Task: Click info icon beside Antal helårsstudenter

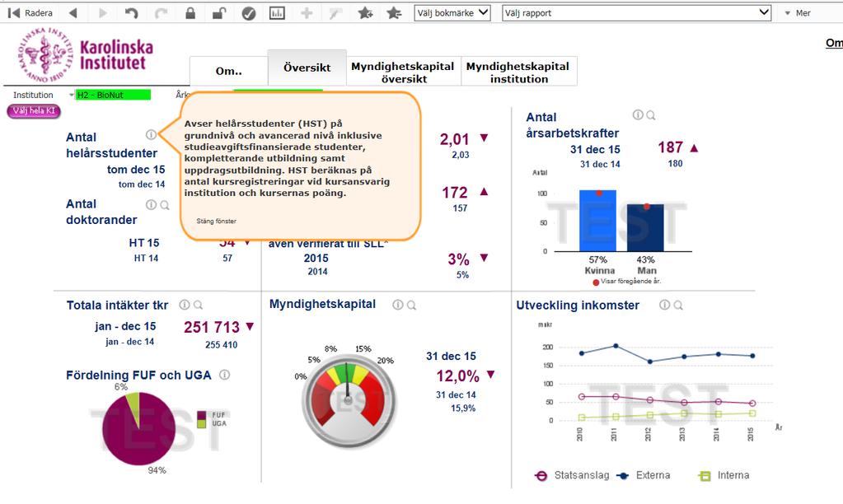Action: pyautogui.click(x=151, y=135)
